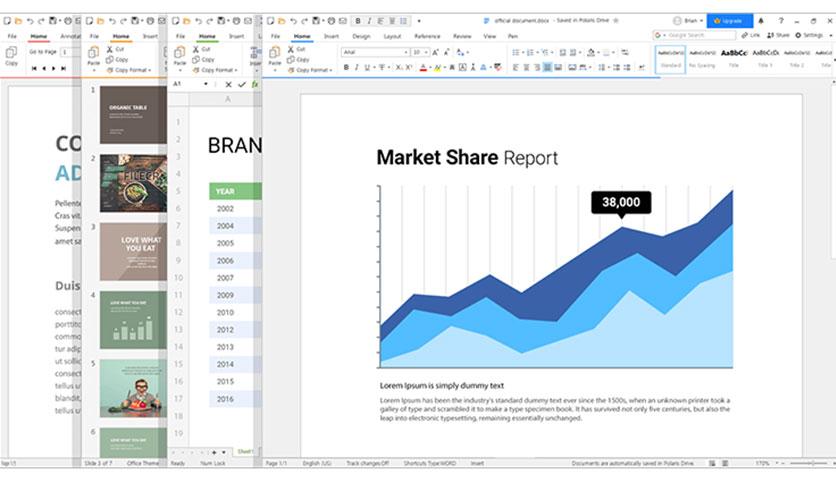The height and width of the screenshot is (484, 836).
Task: Click the Upgrade button
Action: [x=729, y=21]
